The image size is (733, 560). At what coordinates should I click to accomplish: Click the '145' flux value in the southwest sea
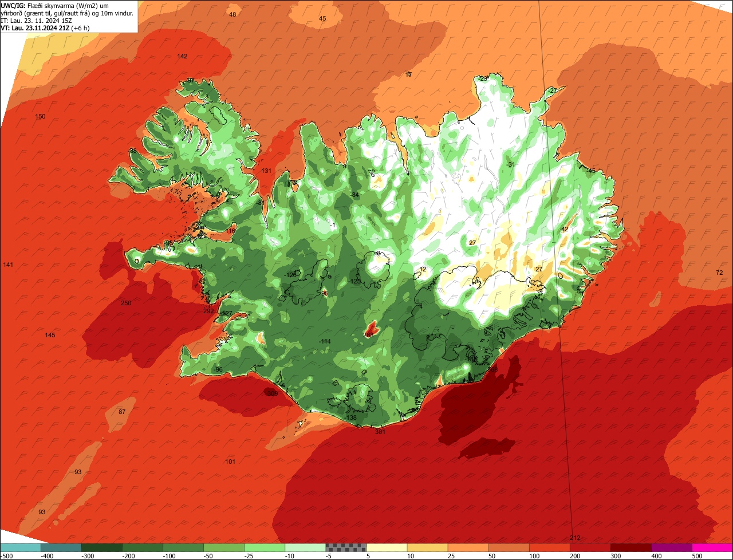click(50, 335)
